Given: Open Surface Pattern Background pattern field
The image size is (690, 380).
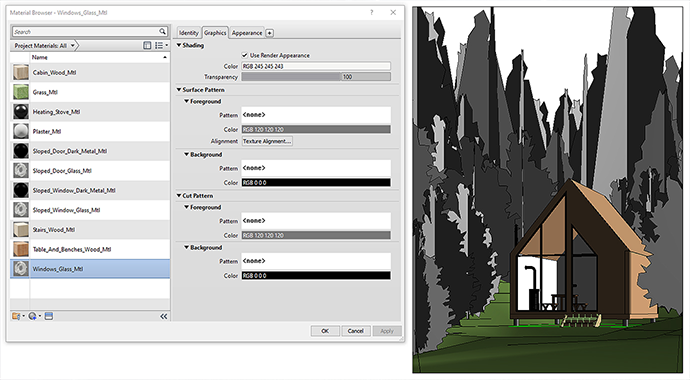Looking at the screenshot, I should click(x=316, y=168).
